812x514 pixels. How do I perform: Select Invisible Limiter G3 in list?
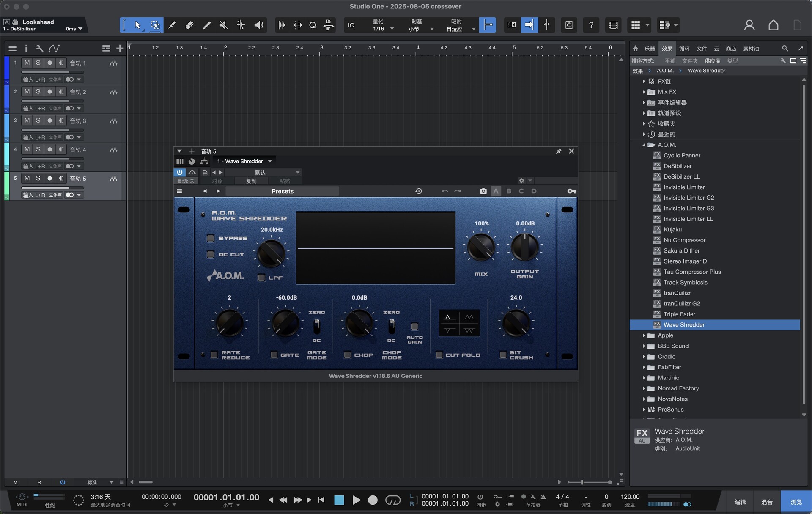point(689,208)
